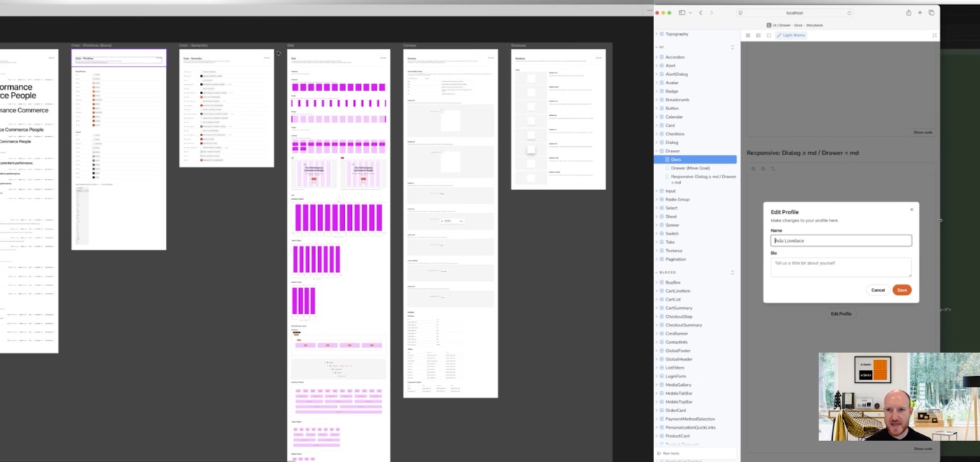
Task: Click the reset zoom icon in the story canvas toolbar
Action: (x=773, y=169)
